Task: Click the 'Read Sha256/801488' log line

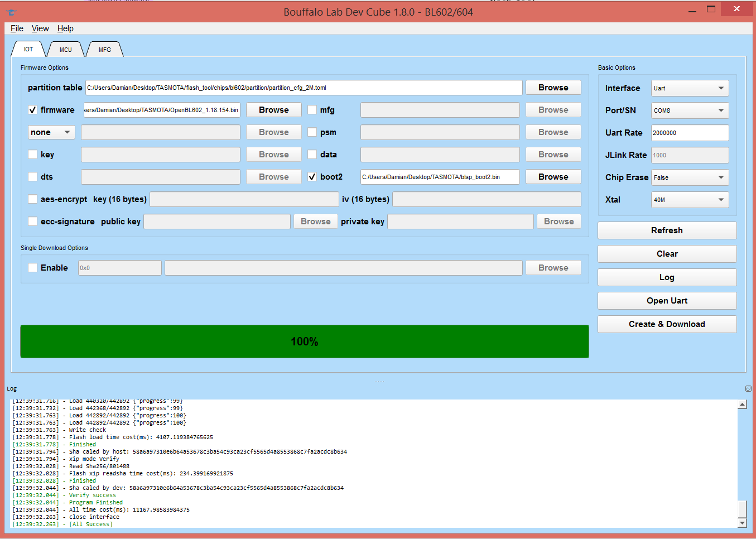Action: click(x=71, y=466)
